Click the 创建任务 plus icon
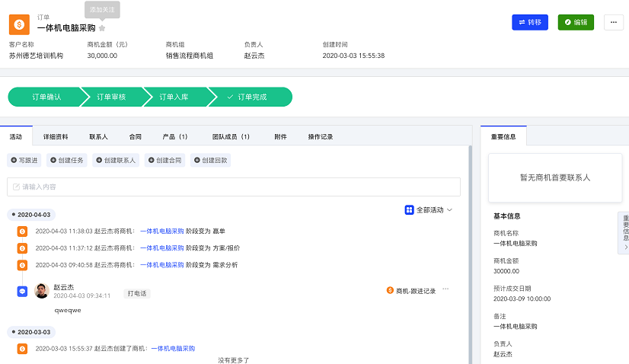Viewport: 629px width, 364px height. (x=53, y=161)
